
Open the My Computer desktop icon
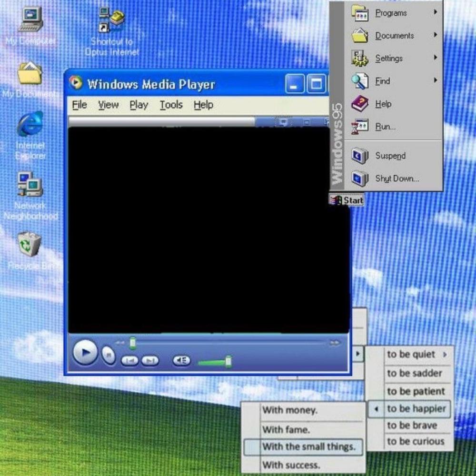coord(30,19)
